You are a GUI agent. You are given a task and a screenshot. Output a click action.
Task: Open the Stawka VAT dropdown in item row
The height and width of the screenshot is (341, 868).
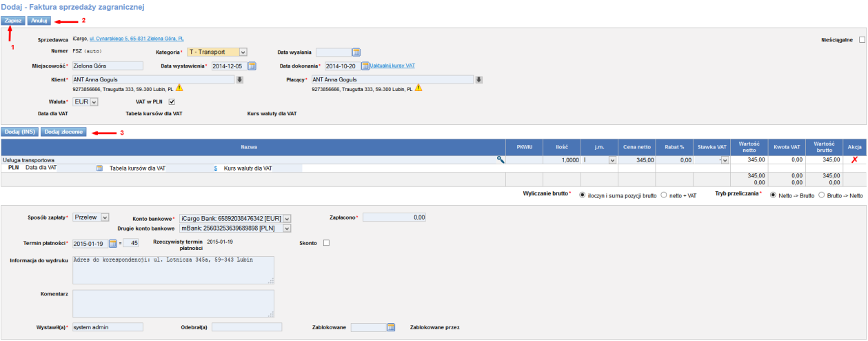(x=711, y=159)
